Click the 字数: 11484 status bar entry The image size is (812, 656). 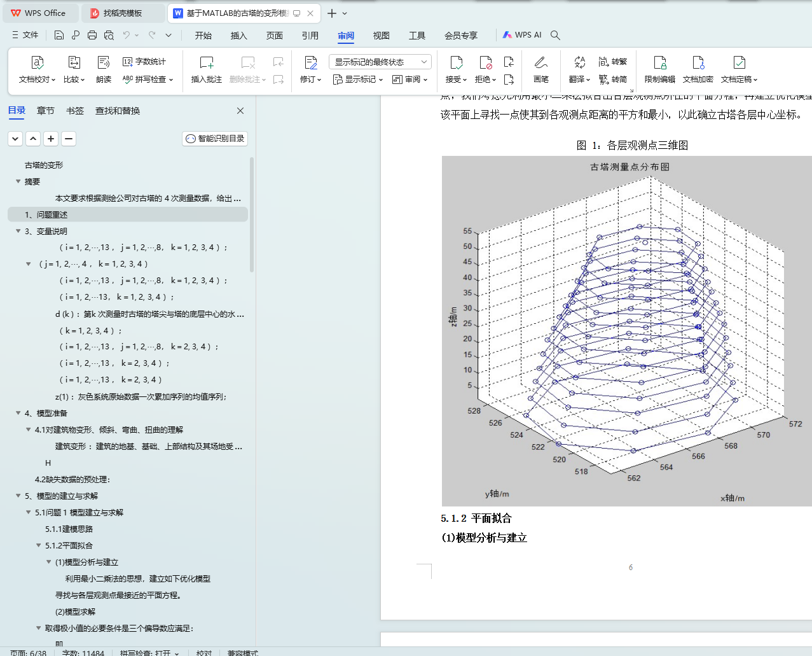click(83, 653)
